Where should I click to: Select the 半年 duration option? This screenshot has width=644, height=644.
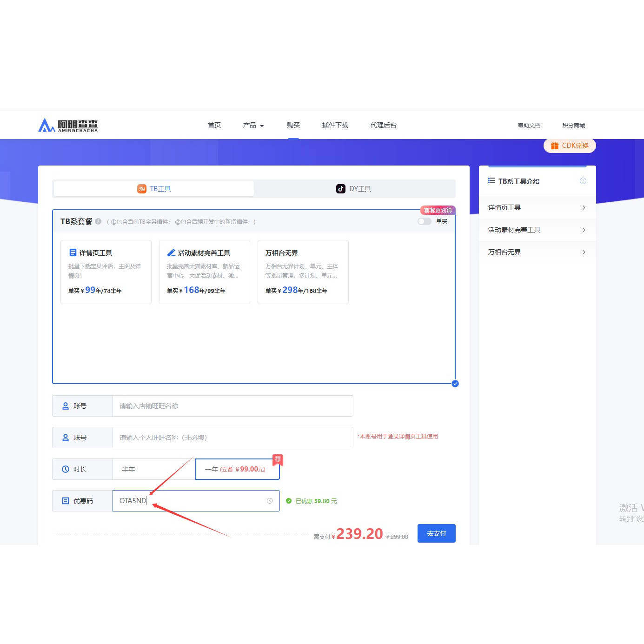[x=154, y=469]
